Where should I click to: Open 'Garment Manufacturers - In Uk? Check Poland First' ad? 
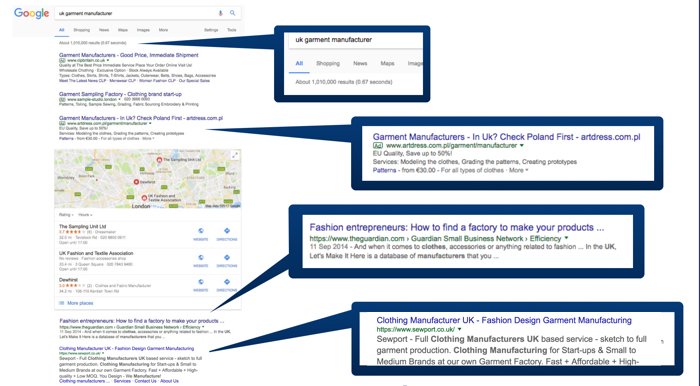pos(141,118)
